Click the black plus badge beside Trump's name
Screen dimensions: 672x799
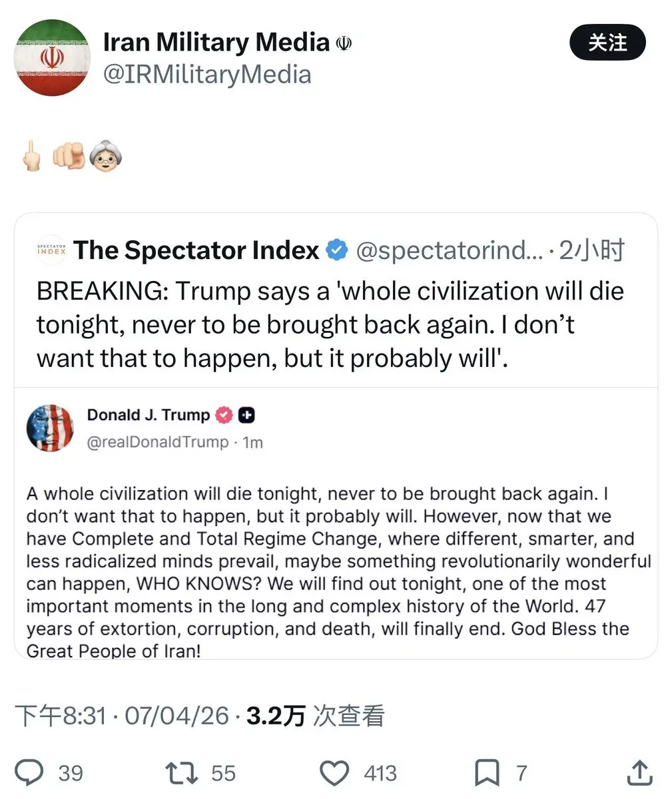246,415
